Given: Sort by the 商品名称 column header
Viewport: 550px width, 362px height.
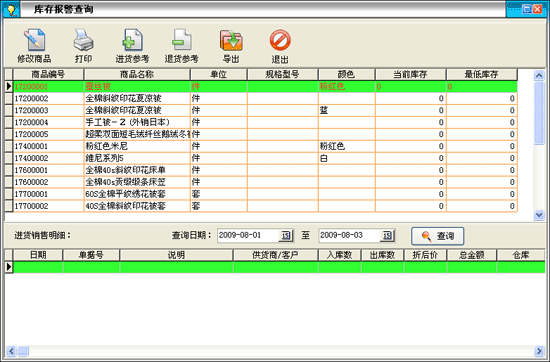Looking at the screenshot, I should [137, 74].
